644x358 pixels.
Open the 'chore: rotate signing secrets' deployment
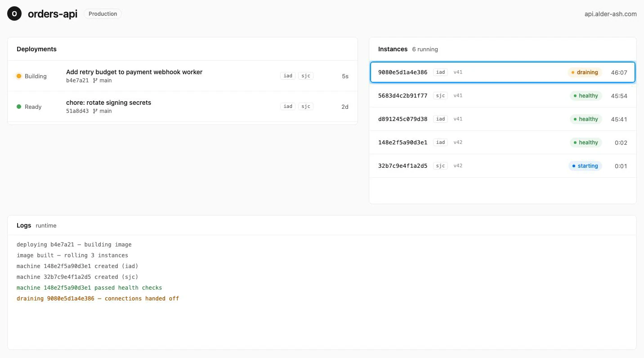pyautogui.click(x=183, y=107)
